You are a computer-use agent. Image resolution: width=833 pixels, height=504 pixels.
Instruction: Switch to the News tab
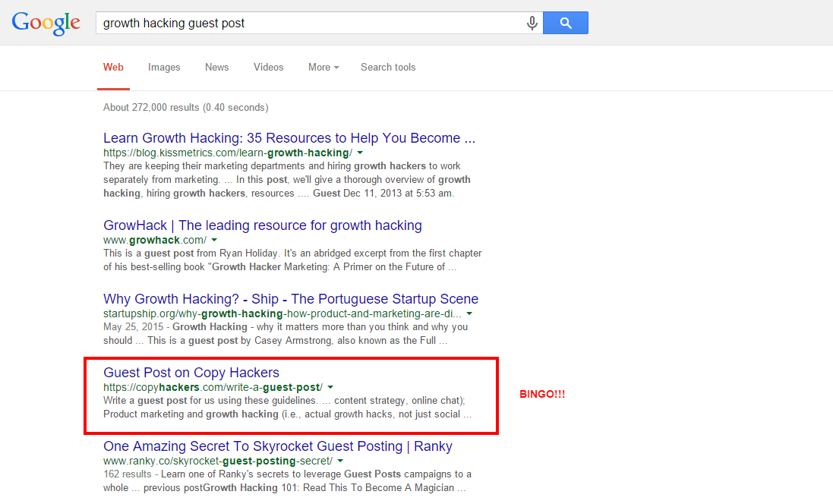(216, 68)
